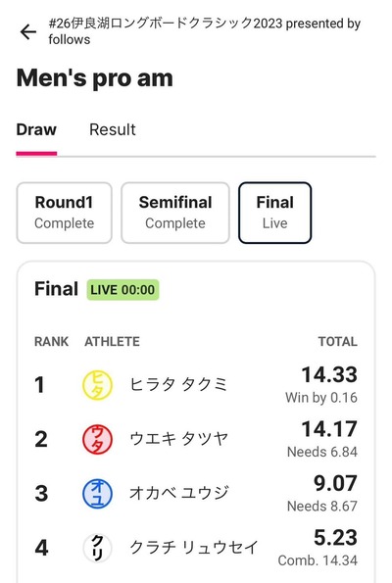
Task: Switch to the Result tab
Action: tap(113, 129)
